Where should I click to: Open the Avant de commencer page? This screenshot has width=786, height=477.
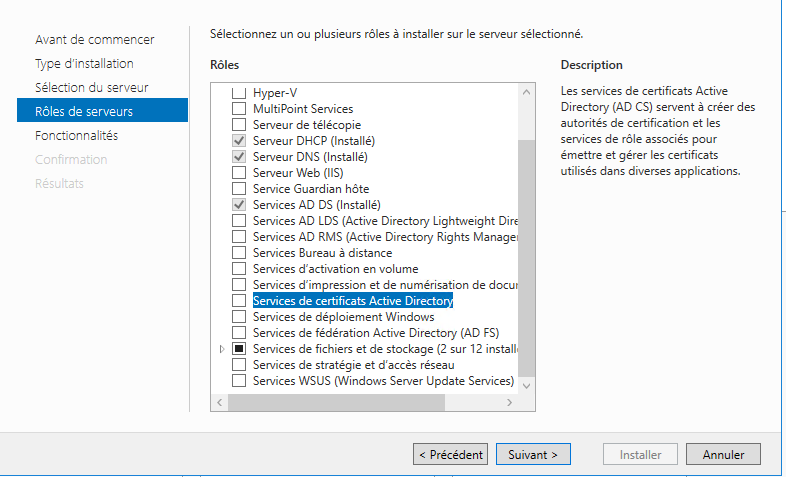click(95, 40)
